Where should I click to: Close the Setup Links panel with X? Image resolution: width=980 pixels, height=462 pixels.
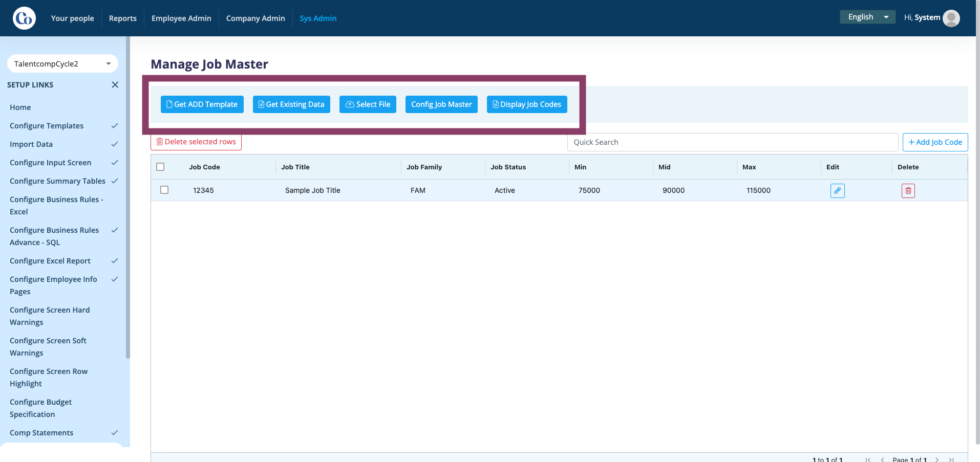115,85
